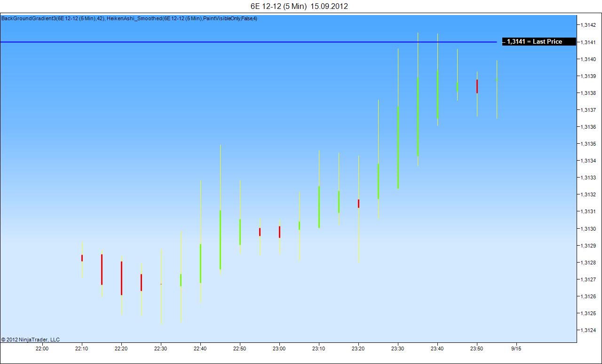The image size is (602, 364).
Task: Select the red candle at 23:20
Action: [x=358, y=203]
